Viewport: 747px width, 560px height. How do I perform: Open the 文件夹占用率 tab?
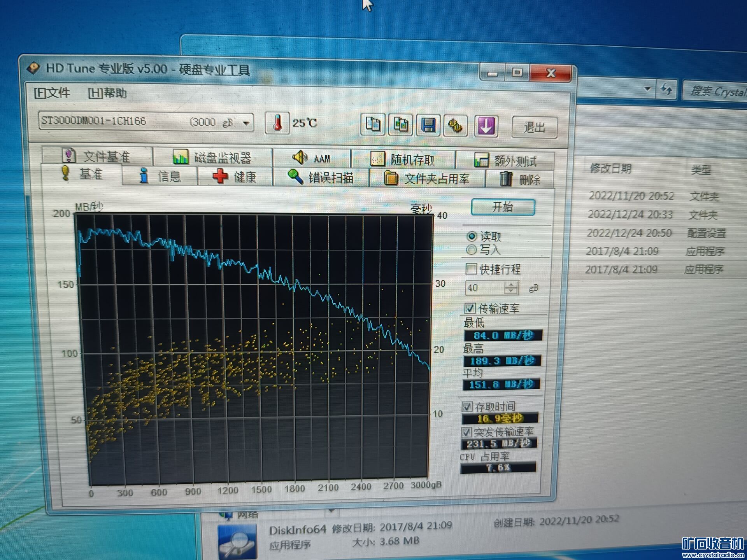pos(427,178)
